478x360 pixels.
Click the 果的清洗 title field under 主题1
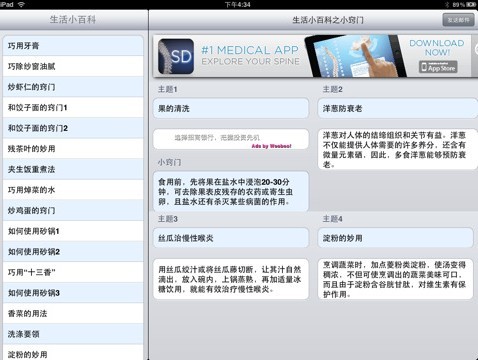[231, 108]
